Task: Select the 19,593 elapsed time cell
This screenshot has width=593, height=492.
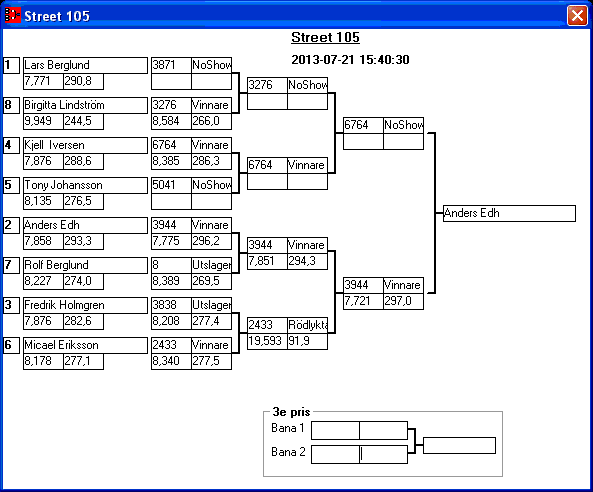Action: (267, 341)
